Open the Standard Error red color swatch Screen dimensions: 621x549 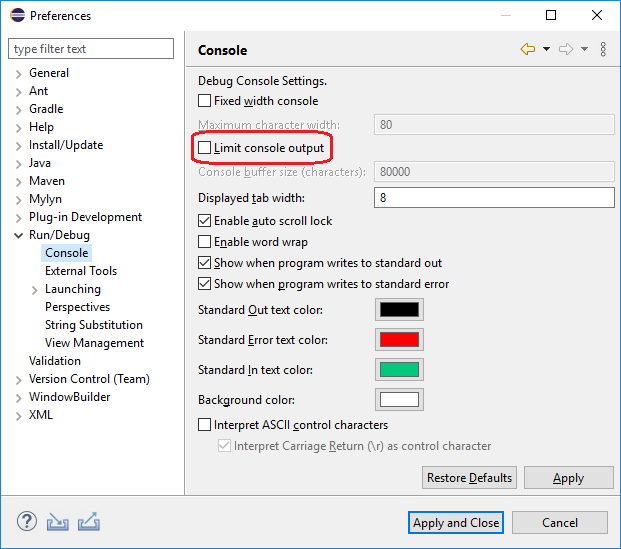399,339
